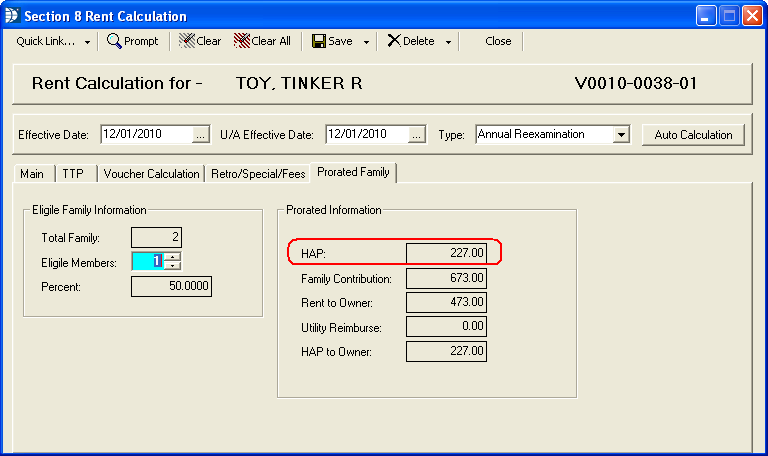Click the HAP value 227.00 field
The height and width of the screenshot is (456, 768).
446,253
